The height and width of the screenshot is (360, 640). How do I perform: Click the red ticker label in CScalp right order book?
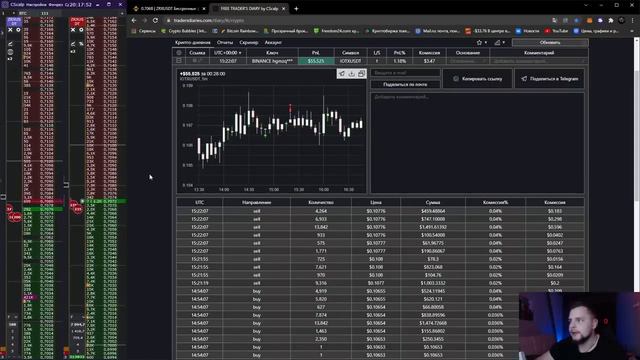click(x=77, y=21)
